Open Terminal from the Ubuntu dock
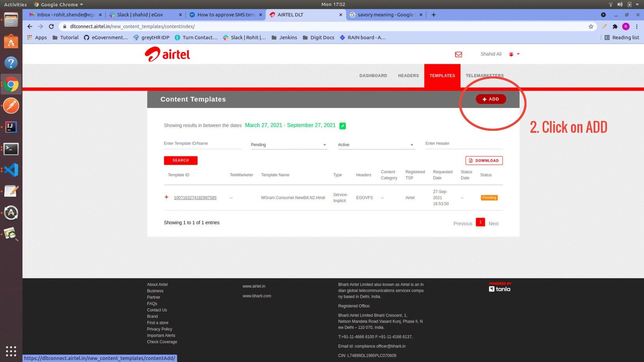The image size is (644, 362). (x=11, y=149)
